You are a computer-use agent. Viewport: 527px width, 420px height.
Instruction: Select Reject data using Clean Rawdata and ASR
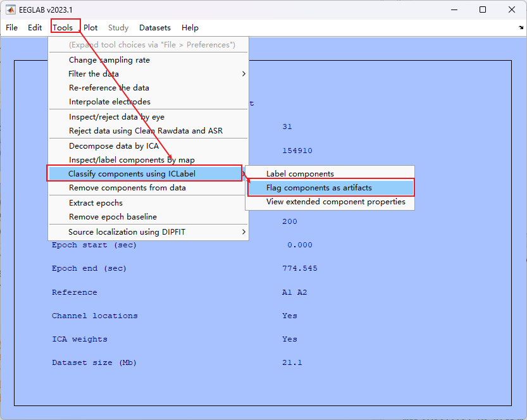(148, 131)
